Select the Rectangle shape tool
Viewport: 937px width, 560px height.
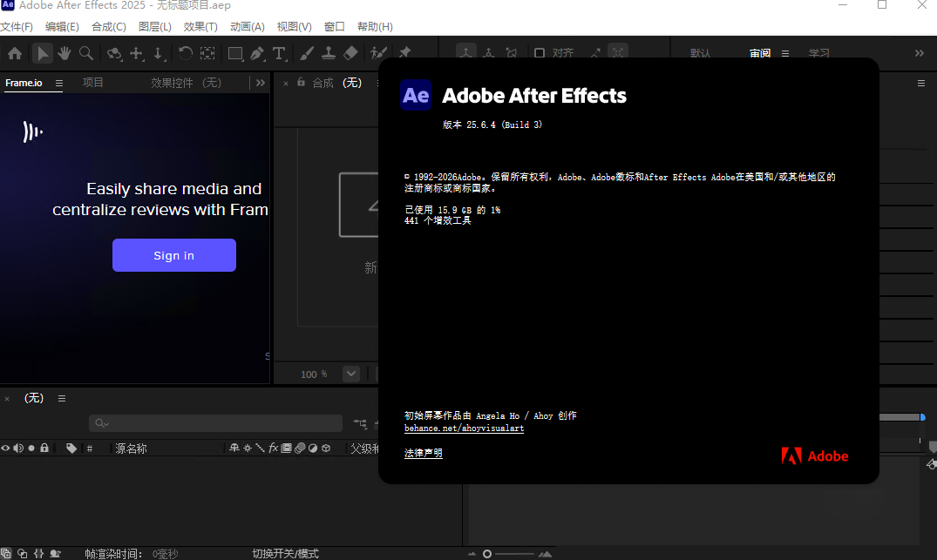(x=235, y=54)
